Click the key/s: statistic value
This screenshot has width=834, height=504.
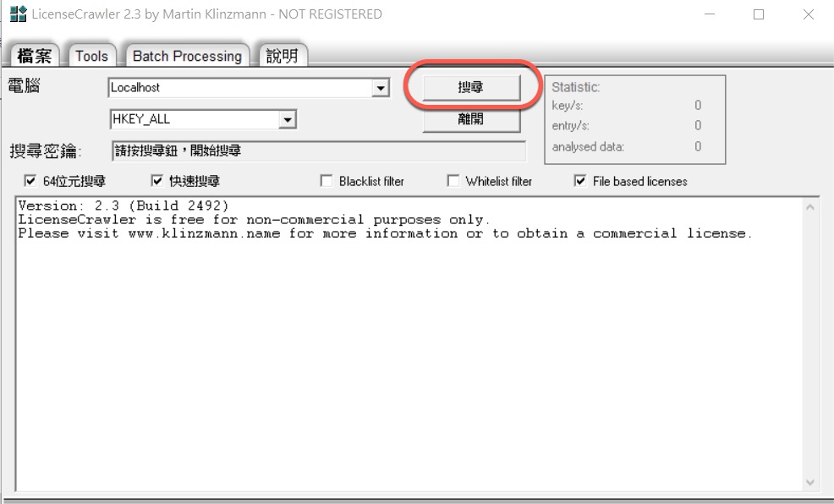698,105
